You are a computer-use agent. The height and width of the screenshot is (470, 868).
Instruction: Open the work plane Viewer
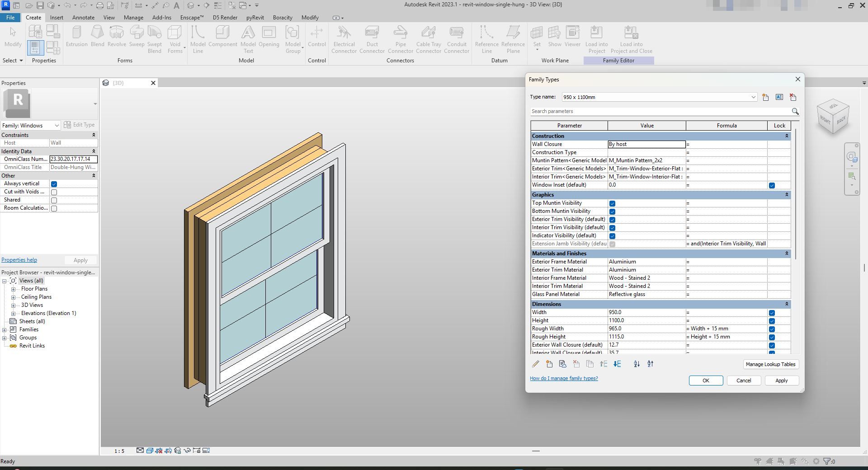tap(572, 37)
